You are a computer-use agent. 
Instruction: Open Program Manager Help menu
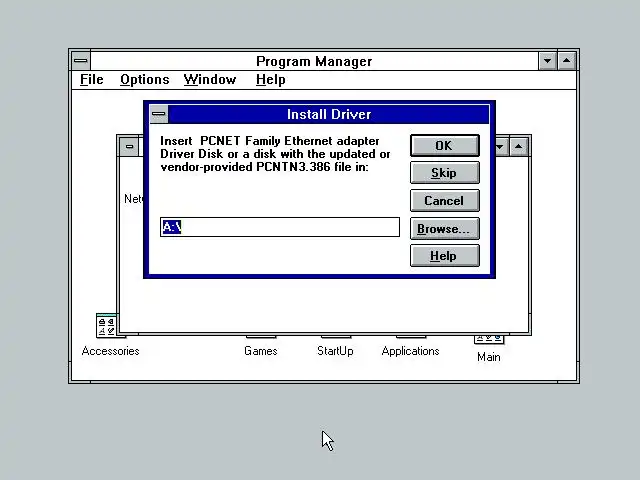270,80
